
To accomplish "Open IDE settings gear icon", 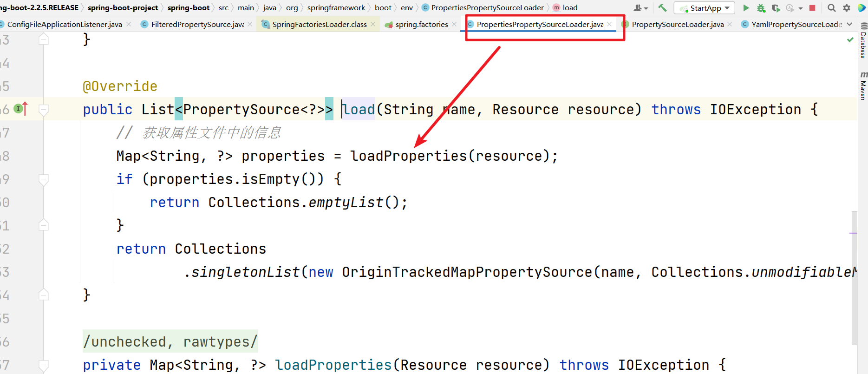I will tap(847, 8).
